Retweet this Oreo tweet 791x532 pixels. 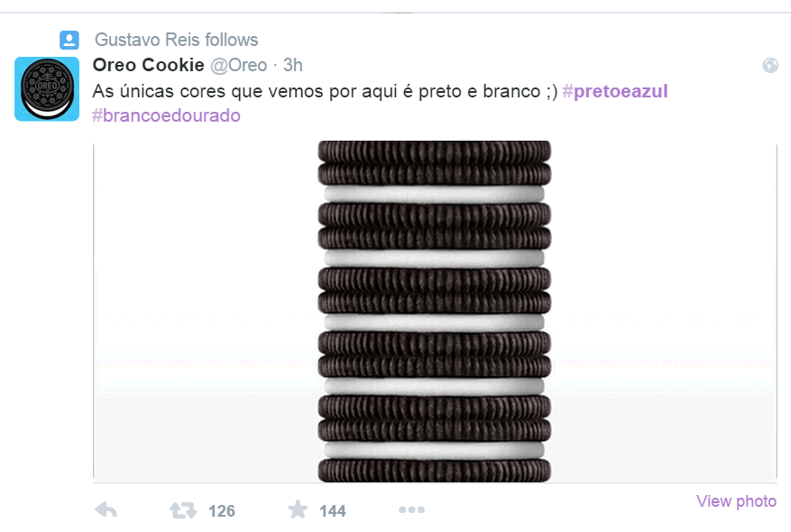pos(183,510)
